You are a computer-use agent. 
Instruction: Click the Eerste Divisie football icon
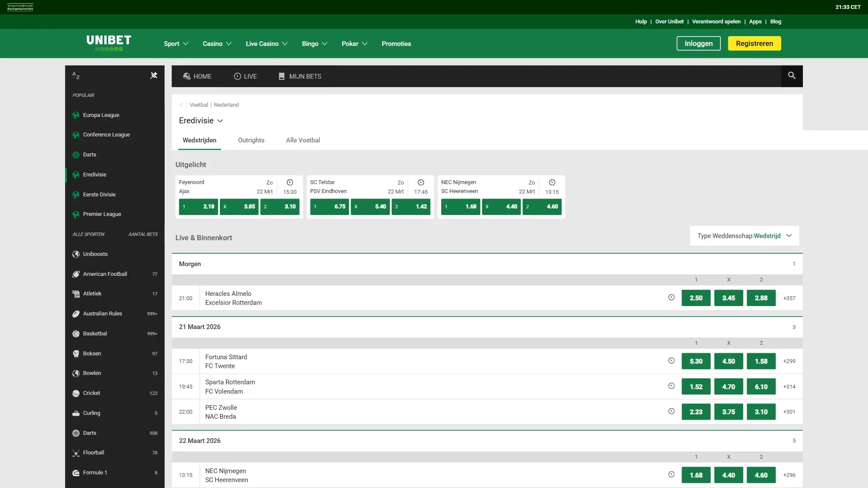pos(76,195)
